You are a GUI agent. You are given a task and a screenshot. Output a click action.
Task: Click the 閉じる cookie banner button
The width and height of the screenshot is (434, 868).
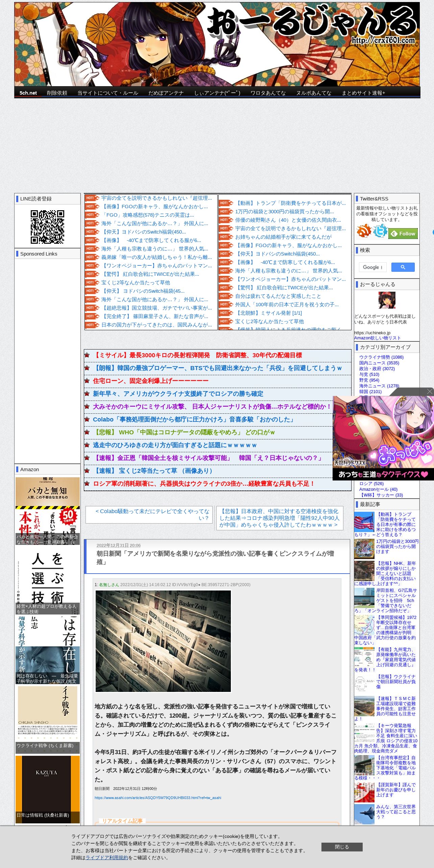[342, 847]
